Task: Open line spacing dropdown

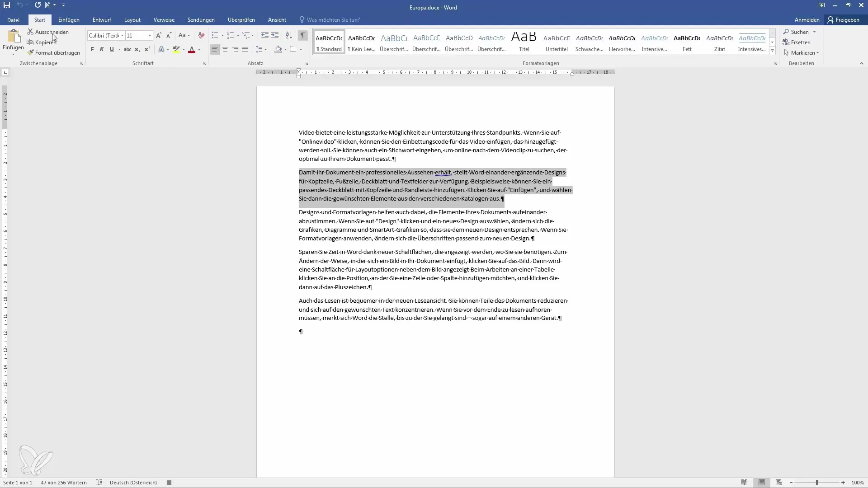Action: tap(261, 49)
